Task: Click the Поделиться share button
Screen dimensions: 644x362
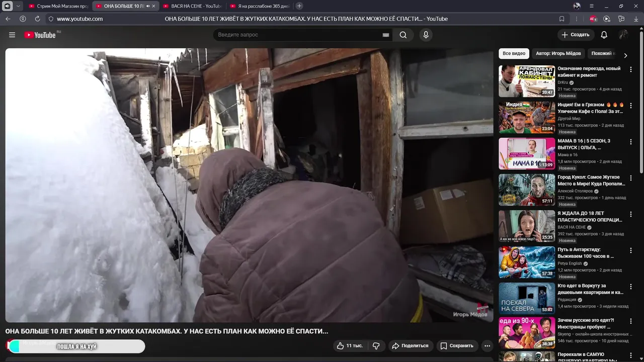Action: pos(410,345)
